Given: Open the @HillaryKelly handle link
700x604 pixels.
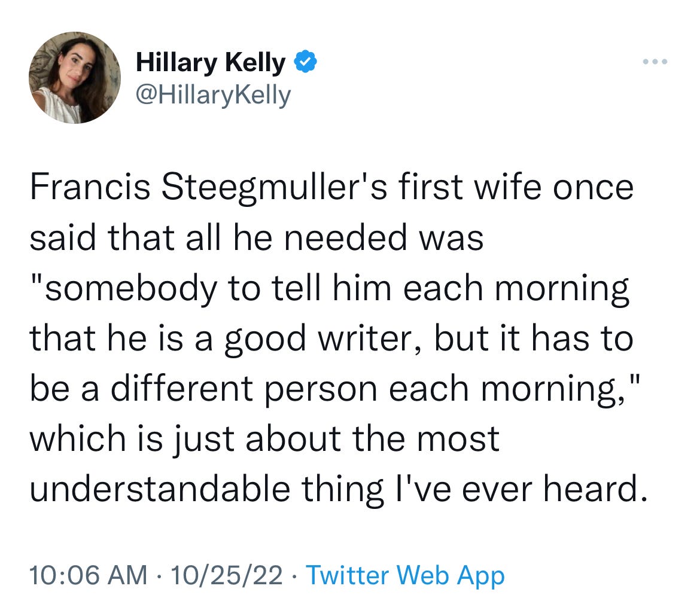Looking at the screenshot, I should click(214, 95).
